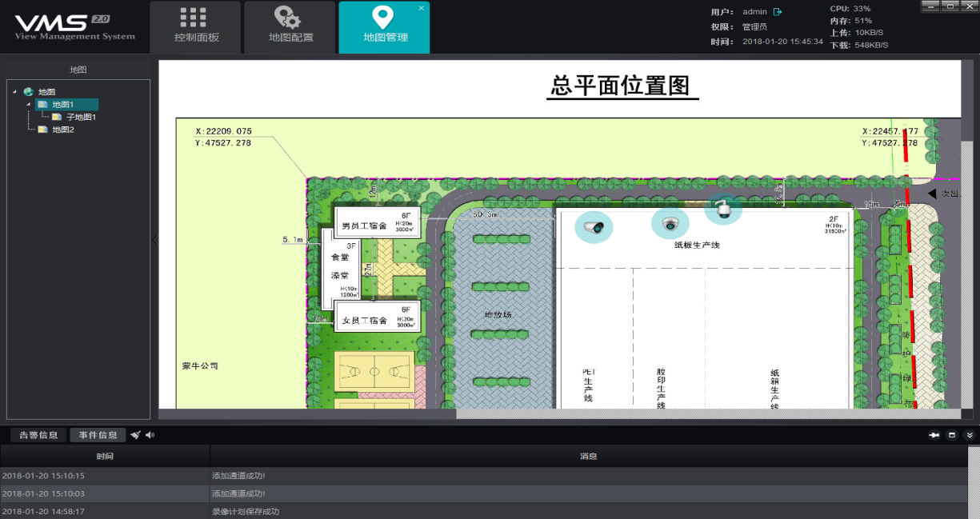Switch to the 事件信息 tab
This screenshot has height=519, width=980.
click(x=98, y=435)
